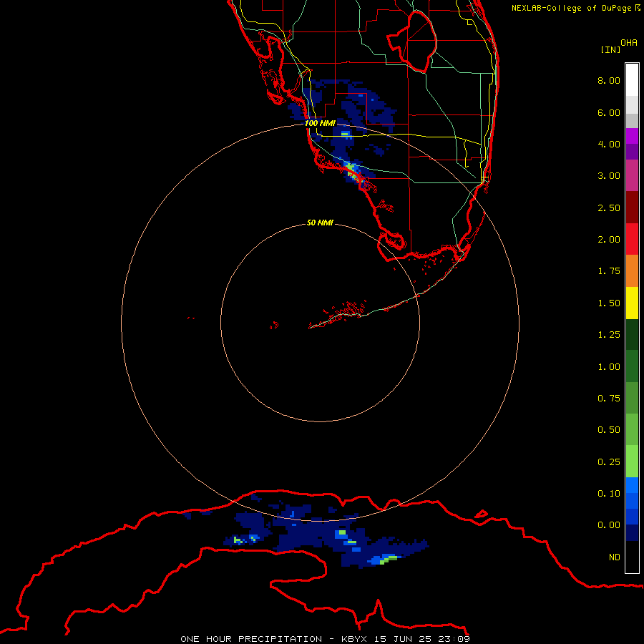
Task: Select the ND legend label
Action: coord(615,557)
